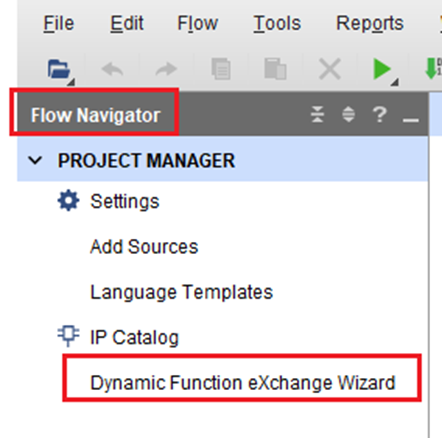Open the Run button dropdown arrow
Screen dimensions: 442x438
(x=395, y=82)
